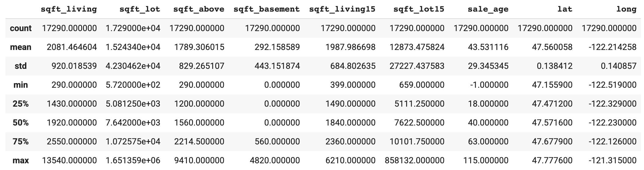Select the std row label
644x170 pixels.
(21, 66)
